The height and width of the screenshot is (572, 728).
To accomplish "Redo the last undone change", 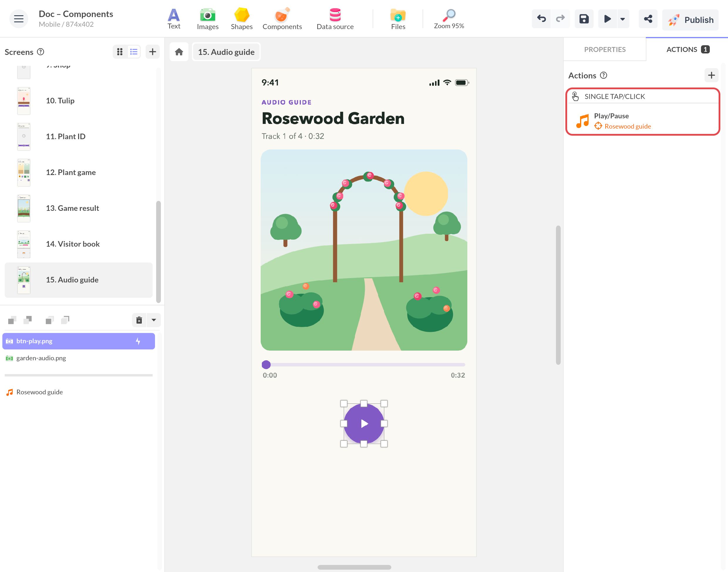I will [560, 19].
